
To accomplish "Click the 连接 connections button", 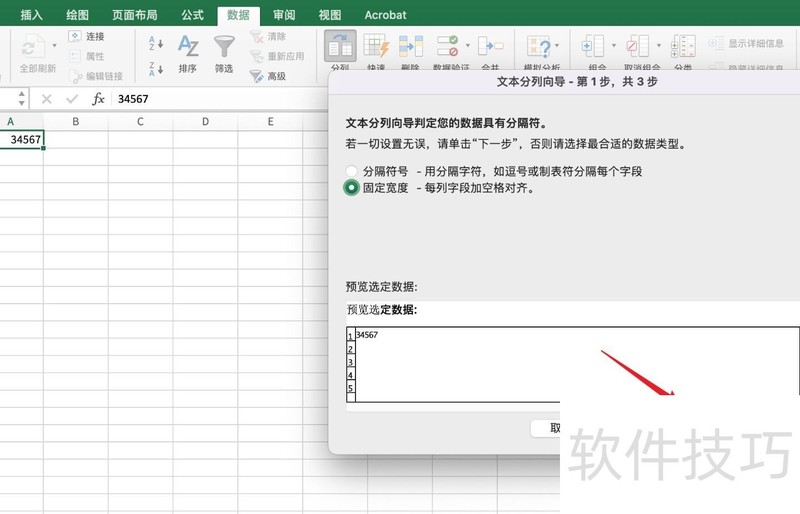I will pos(86,36).
